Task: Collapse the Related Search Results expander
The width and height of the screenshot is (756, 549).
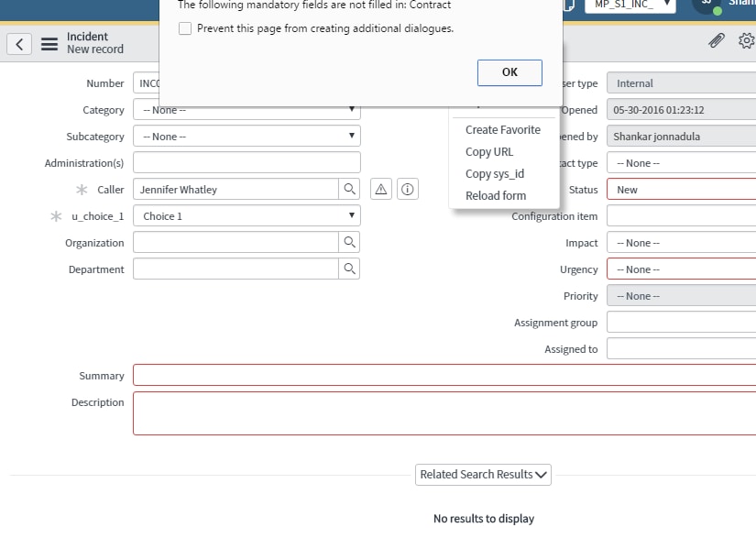Action: point(483,475)
